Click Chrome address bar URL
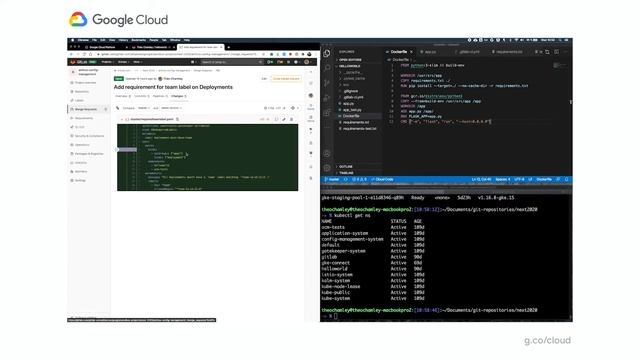Screen dimensions: 640x360 pos(179,54)
